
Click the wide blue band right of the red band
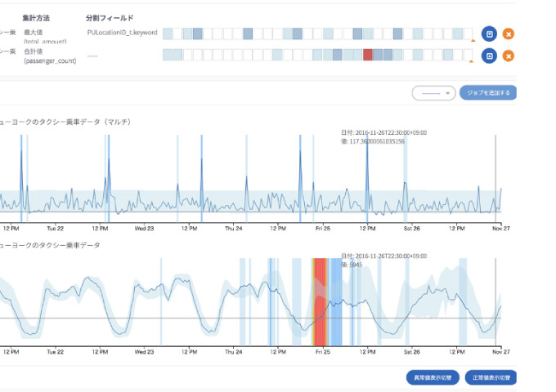click(x=335, y=301)
